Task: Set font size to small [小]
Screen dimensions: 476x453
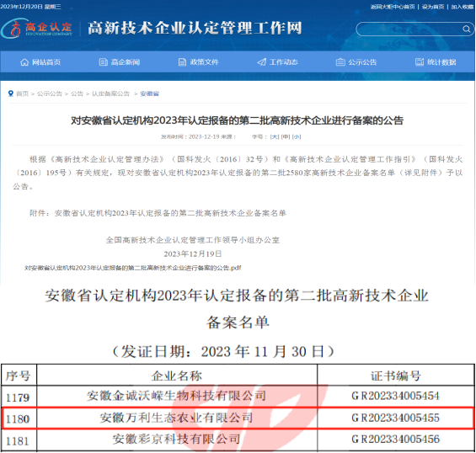Action: point(297,137)
